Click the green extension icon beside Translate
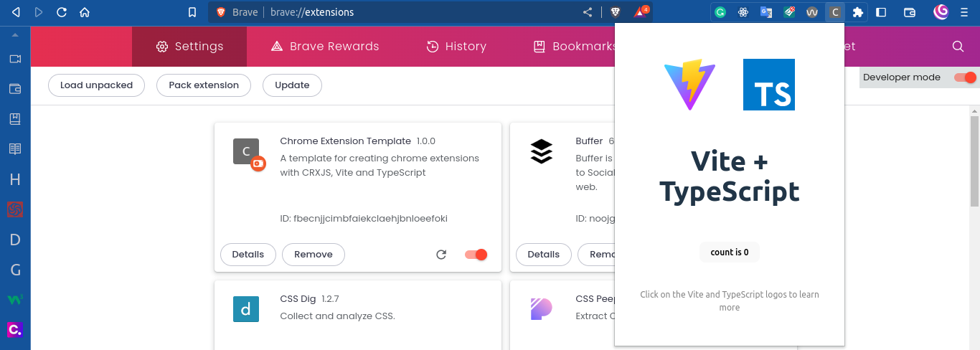 click(789, 12)
